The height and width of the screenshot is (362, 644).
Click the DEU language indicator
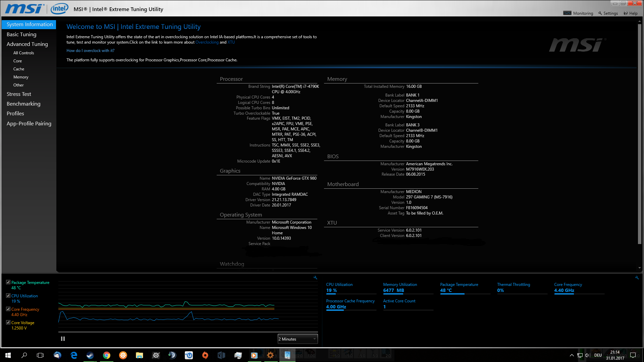click(x=598, y=355)
